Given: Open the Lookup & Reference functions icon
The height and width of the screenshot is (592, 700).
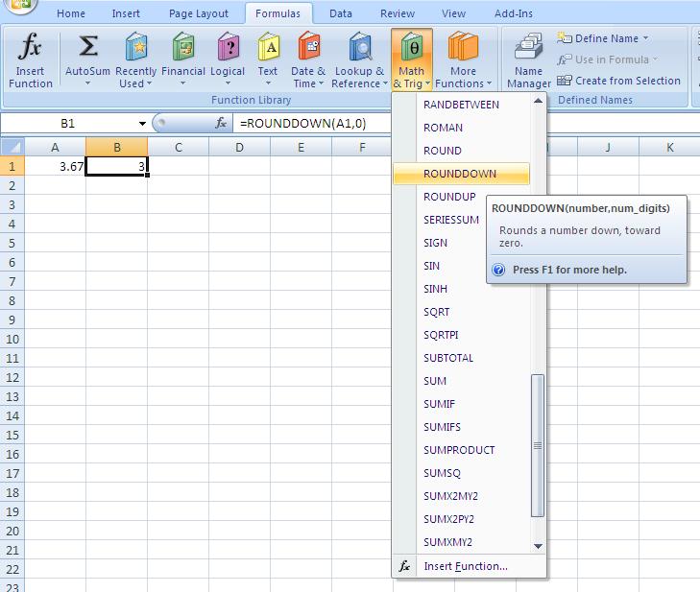Looking at the screenshot, I should tap(360, 46).
